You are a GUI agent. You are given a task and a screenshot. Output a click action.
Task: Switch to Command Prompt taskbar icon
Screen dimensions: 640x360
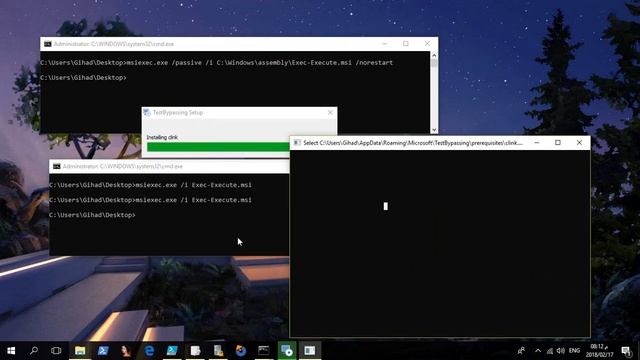click(x=264, y=351)
